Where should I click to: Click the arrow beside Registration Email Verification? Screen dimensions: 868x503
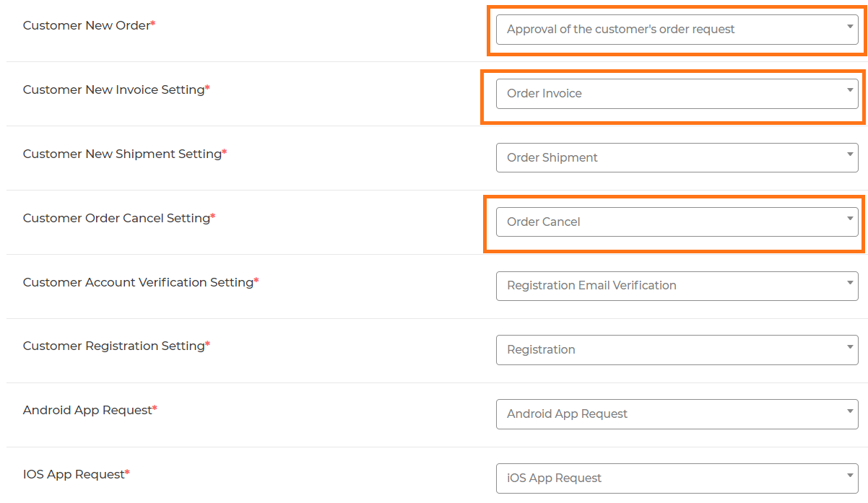(x=850, y=283)
